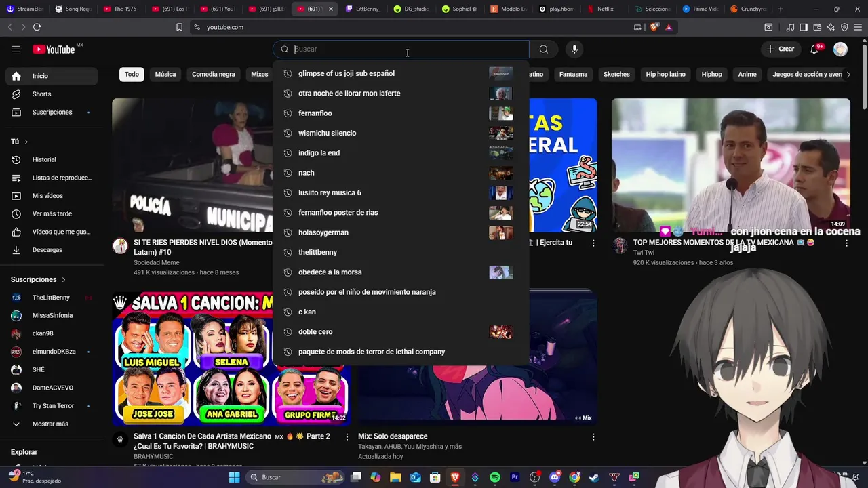
Task: Expand Mostrar más subscriptions
Action: pyautogui.click(x=52, y=424)
